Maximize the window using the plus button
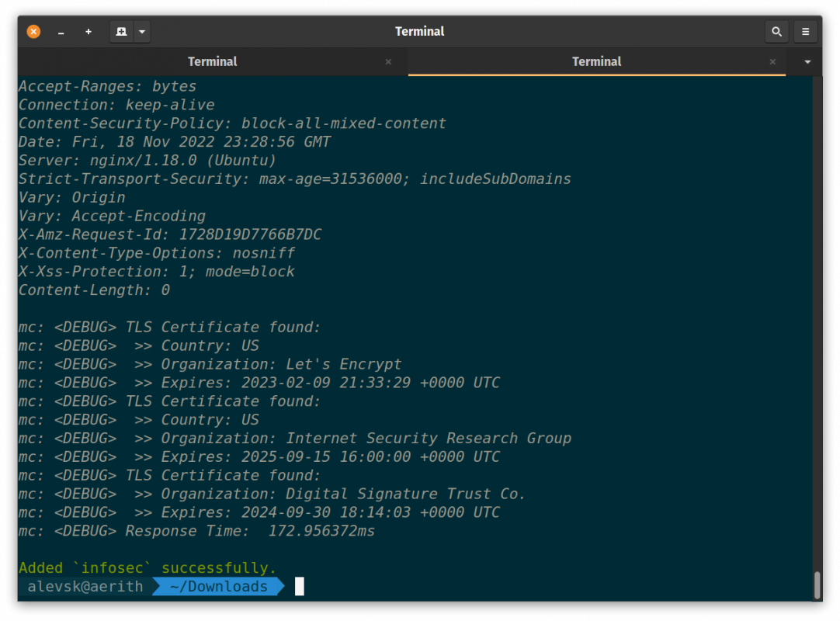The width and height of the screenshot is (840, 621). (89, 32)
